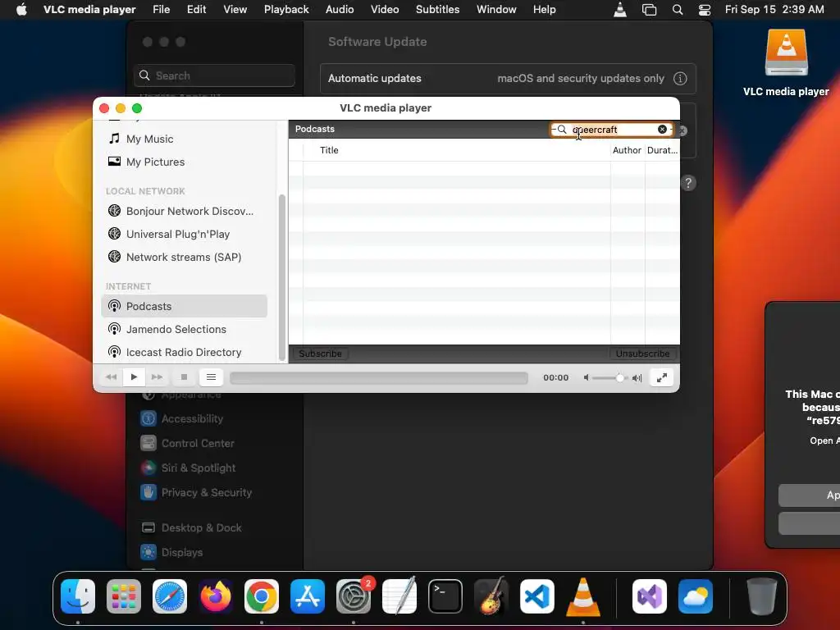Click the help question mark in Settings
Screen dimensions: 840x630
pyautogui.click(x=688, y=183)
